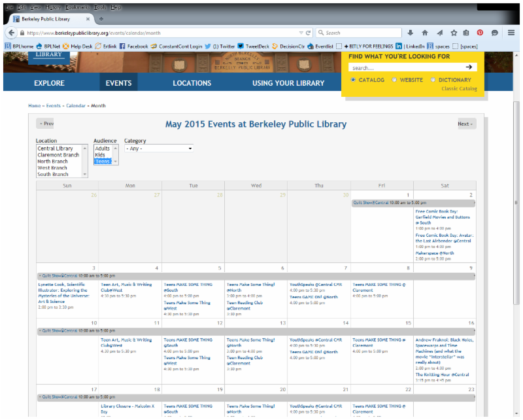This screenshot has height=420, width=523.
Task: Click the paper plane send icon
Action: [x=439, y=33]
